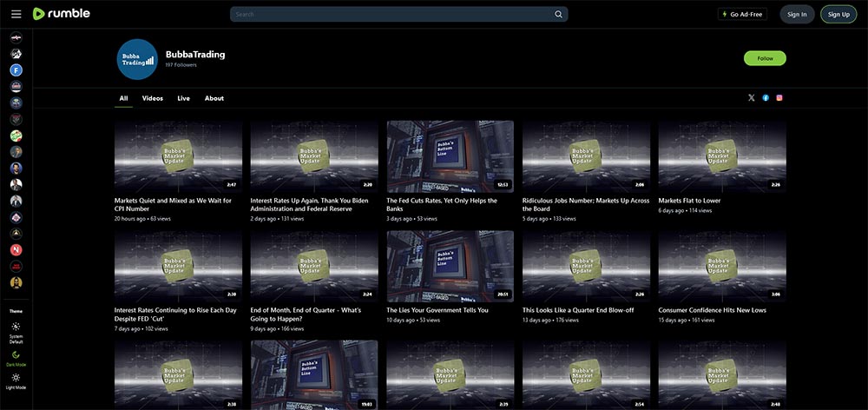
Task: Click title 'Consumer Confidence Hits New Lows'
Action: click(713, 310)
